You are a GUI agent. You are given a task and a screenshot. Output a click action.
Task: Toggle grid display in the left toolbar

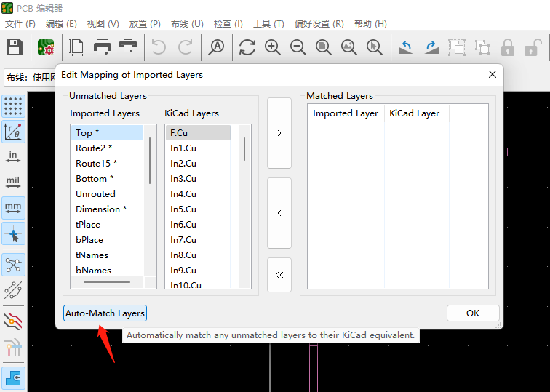[x=13, y=106]
